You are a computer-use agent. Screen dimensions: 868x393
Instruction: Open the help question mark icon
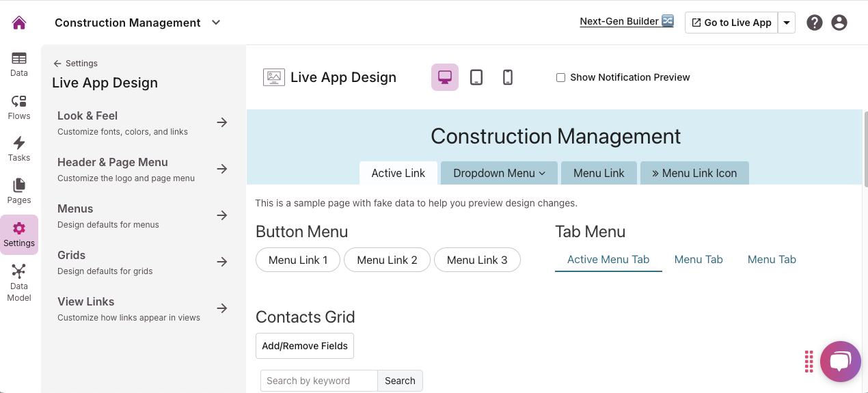point(814,23)
